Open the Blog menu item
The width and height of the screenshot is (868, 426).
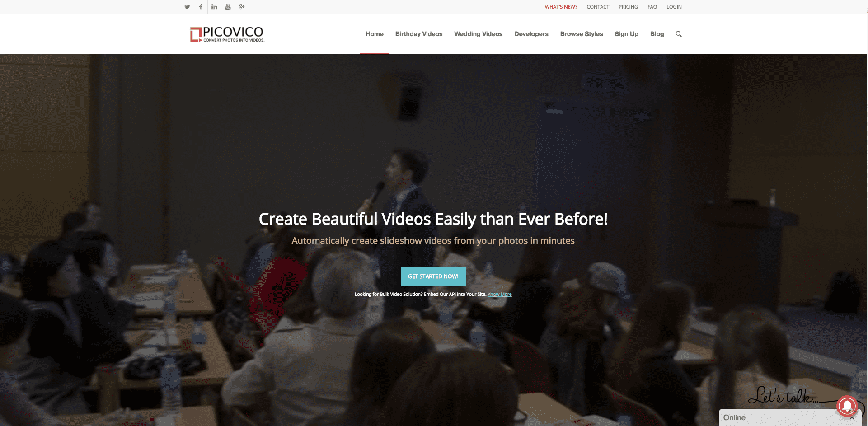pyautogui.click(x=657, y=34)
